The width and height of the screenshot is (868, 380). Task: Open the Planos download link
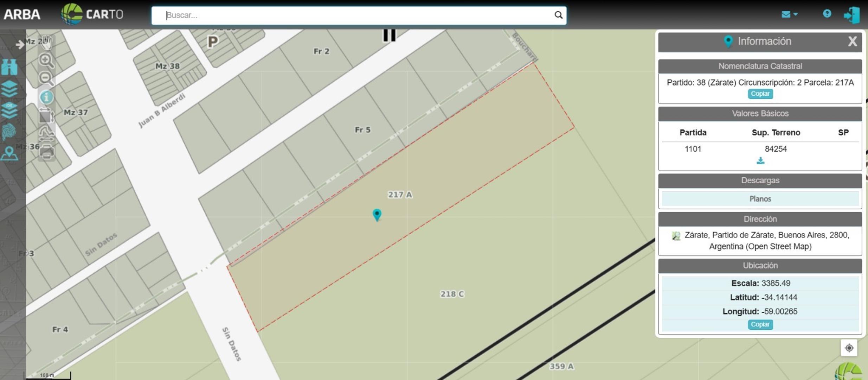(x=760, y=198)
